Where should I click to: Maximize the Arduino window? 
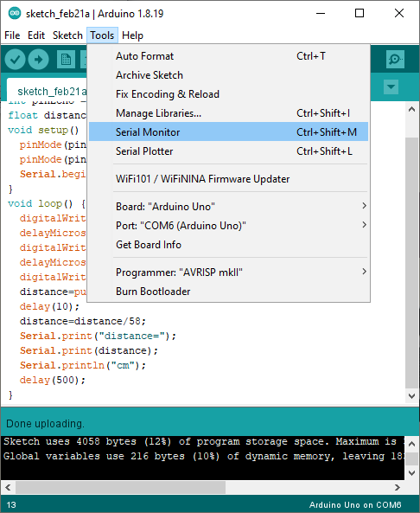[x=360, y=14]
